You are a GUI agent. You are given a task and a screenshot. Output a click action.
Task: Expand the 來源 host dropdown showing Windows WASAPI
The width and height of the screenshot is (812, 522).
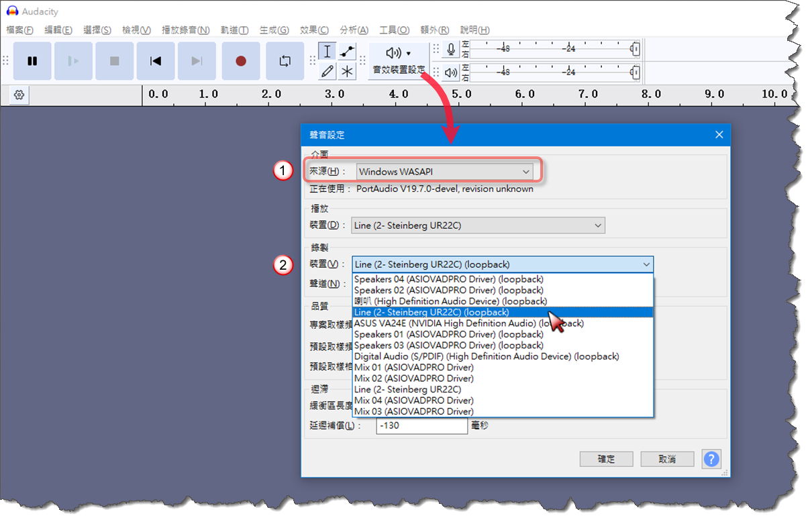[444, 172]
